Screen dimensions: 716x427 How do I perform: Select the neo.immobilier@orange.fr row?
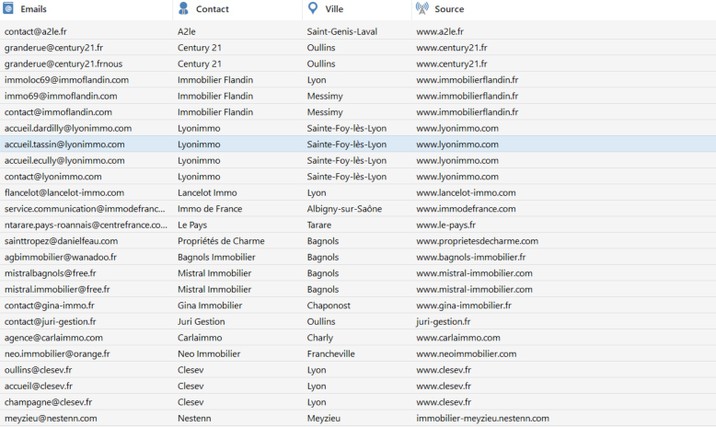[x=358, y=354]
